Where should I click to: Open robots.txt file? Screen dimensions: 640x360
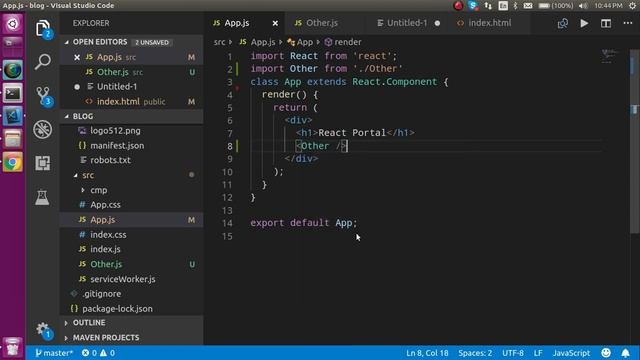(x=131, y=160)
